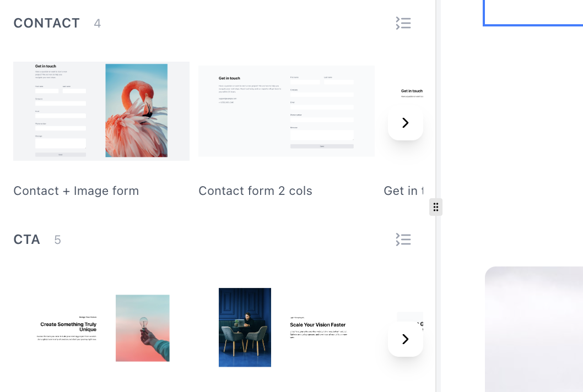Expand more Contact blocks with the chevron button

tap(405, 123)
